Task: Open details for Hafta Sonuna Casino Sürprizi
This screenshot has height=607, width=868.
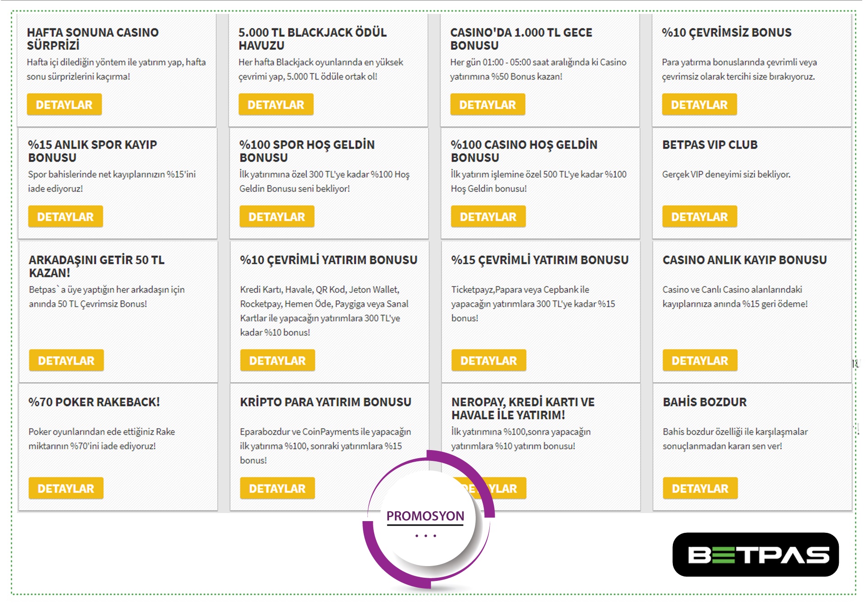Action: coord(64,105)
